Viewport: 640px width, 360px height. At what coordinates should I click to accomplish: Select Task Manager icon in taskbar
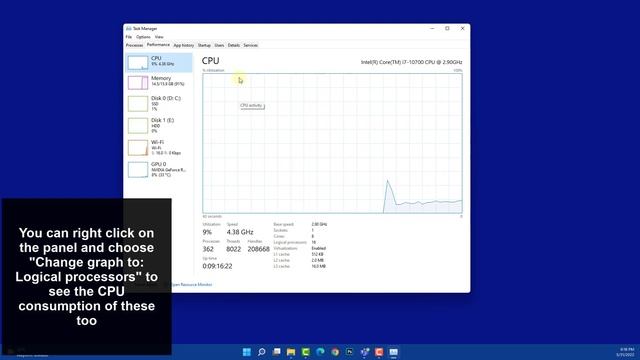(393, 352)
